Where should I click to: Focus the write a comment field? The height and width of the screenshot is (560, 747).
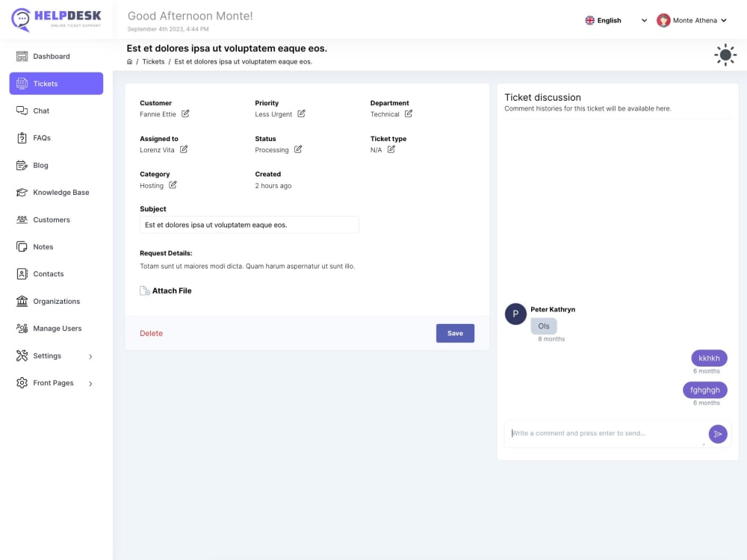[x=605, y=433]
